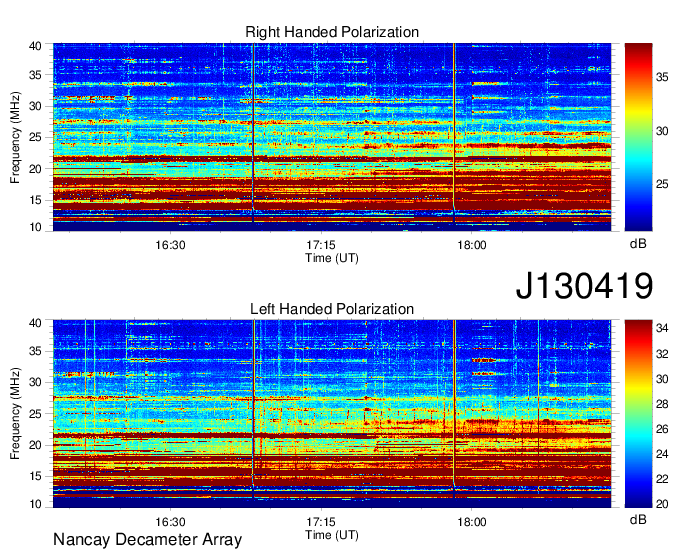Click the Right Handed Polarization title
680x552 pixels.
click(x=332, y=32)
